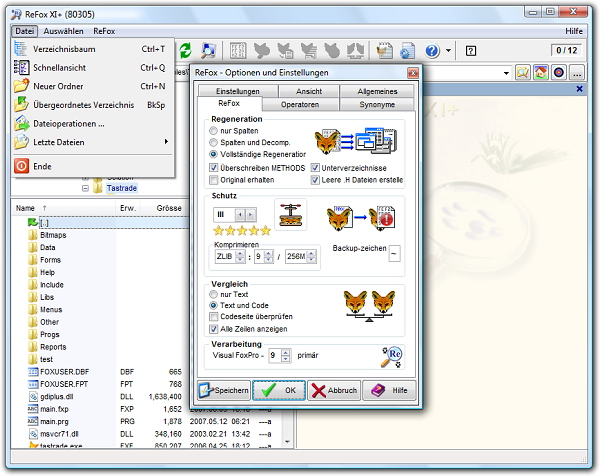Viewport: 600px width, 476px height.
Task: Click the 256M memory spinner
Action: point(311,256)
